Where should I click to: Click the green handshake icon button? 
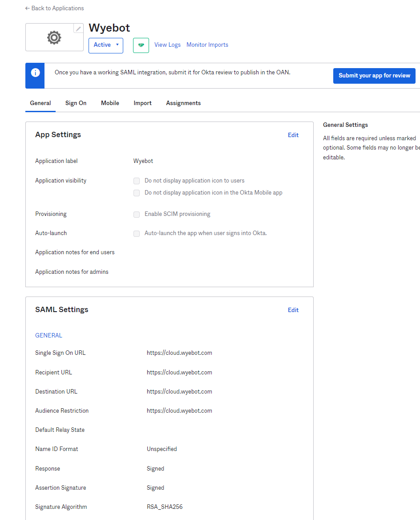click(x=141, y=45)
